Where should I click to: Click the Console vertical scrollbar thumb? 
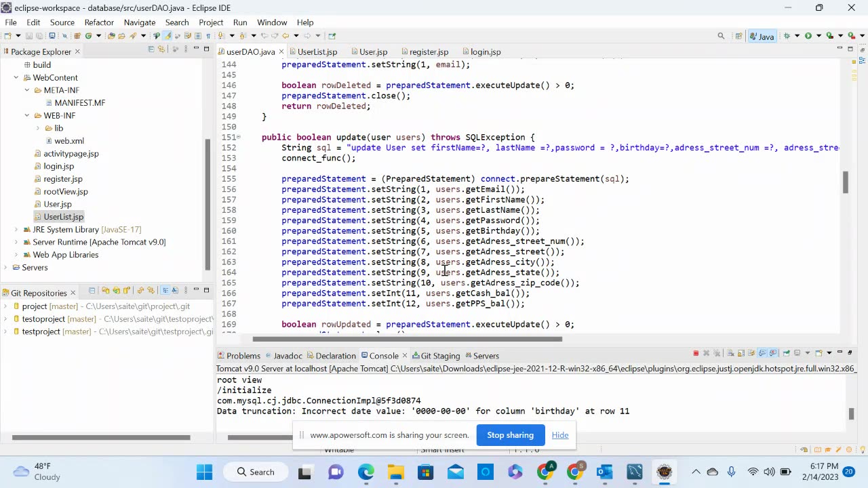[850, 413]
